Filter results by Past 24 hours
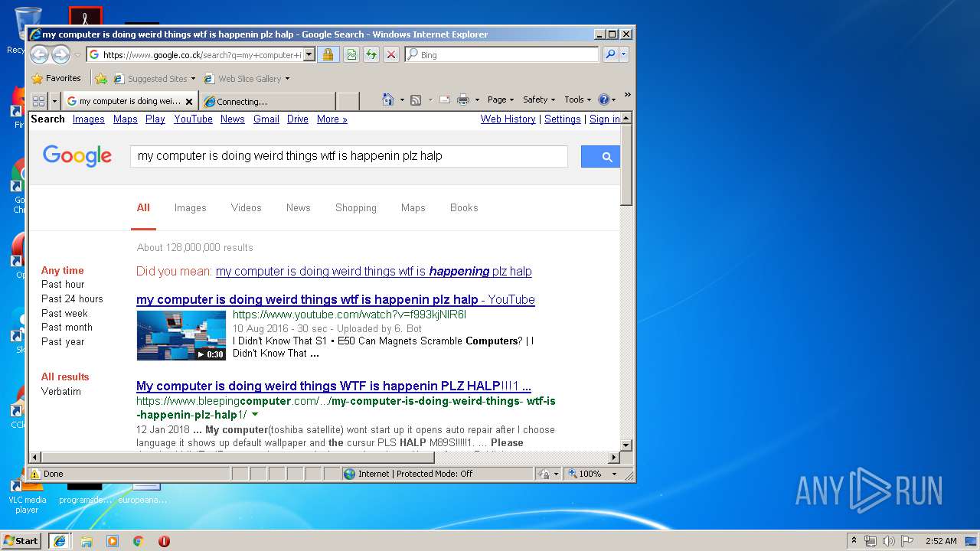Screen dimensions: 980x551 coord(72,298)
